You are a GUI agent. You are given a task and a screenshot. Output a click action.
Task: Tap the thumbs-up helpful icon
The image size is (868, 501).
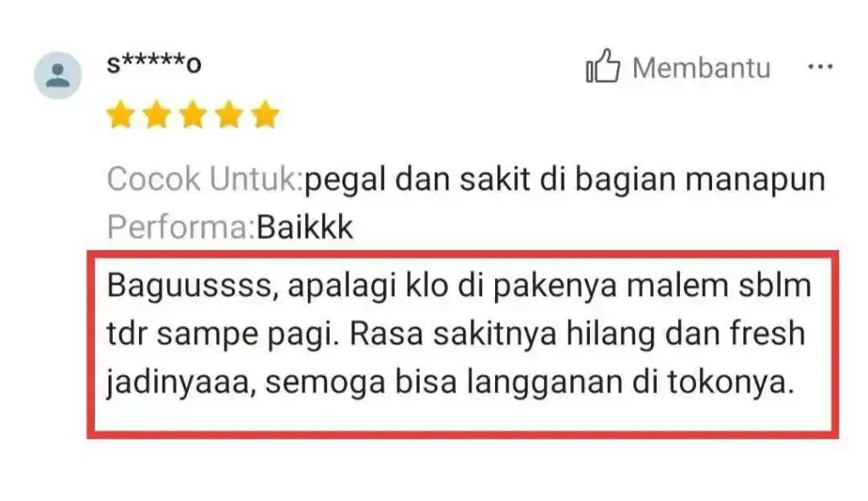(x=603, y=66)
